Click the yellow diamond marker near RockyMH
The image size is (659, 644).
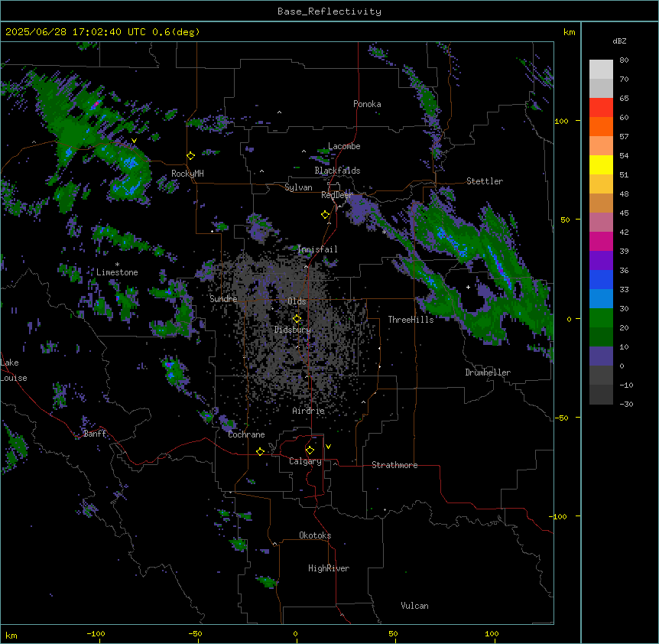190,156
